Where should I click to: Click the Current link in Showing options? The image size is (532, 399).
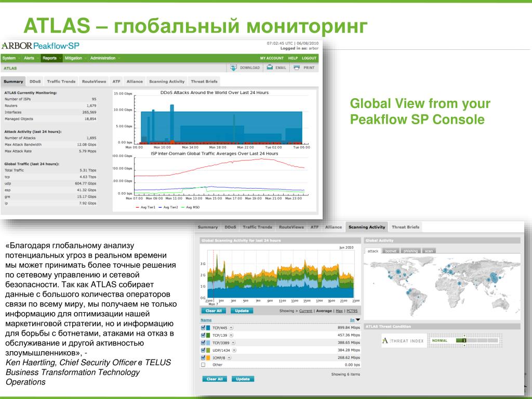(305, 311)
